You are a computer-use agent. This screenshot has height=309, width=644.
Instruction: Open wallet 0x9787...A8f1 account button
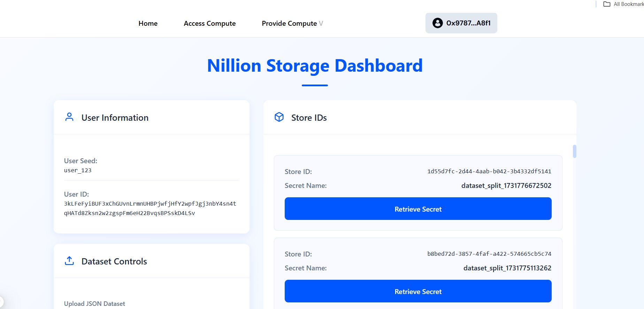pyautogui.click(x=461, y=23)
